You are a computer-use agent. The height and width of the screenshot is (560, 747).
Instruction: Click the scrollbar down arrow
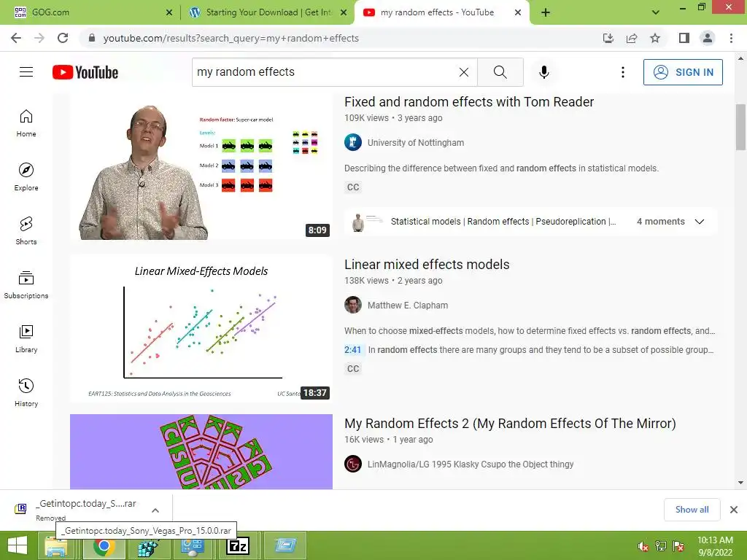point(740,483)
